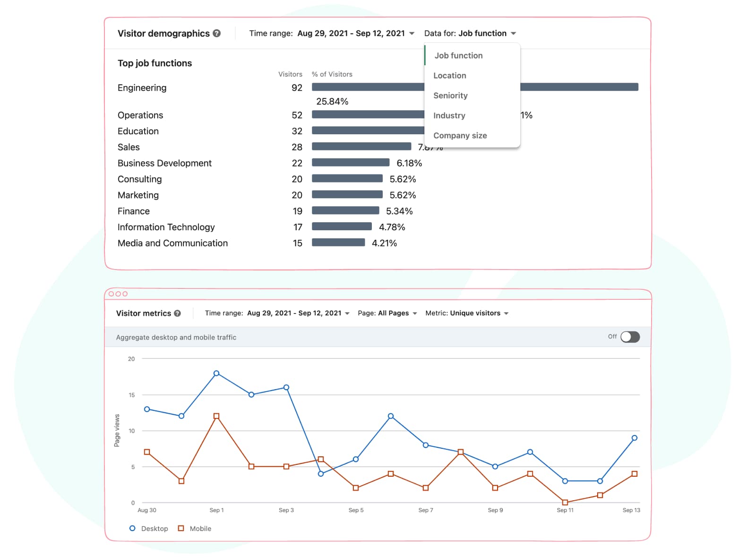Click the % of Visitors column header

pos(332,74)
